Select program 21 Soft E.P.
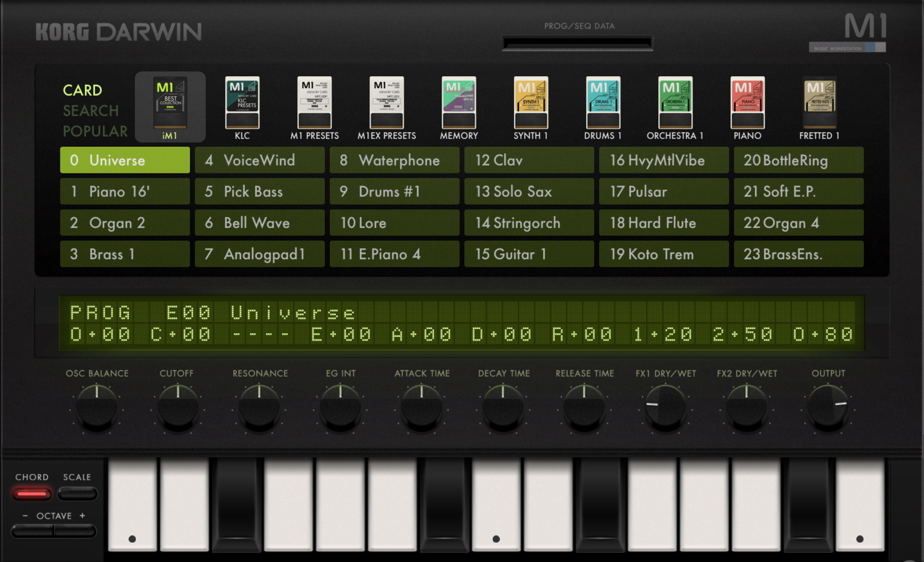 pos(799,191)
